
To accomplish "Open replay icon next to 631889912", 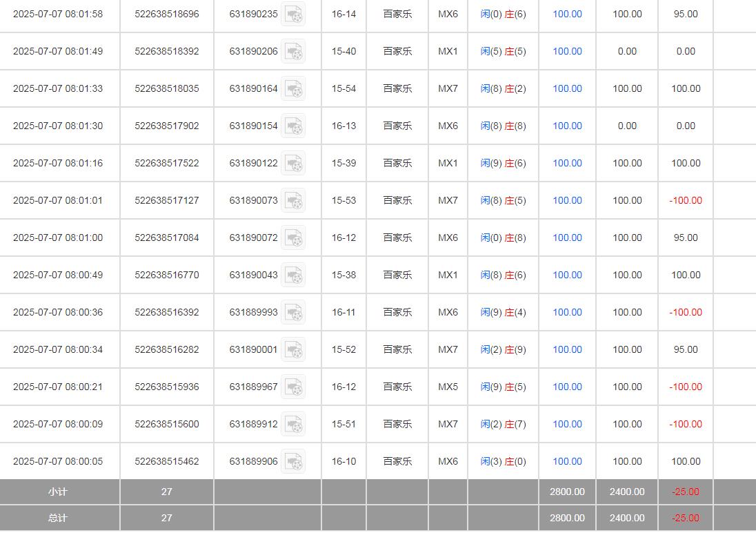I will coord(293,424).
